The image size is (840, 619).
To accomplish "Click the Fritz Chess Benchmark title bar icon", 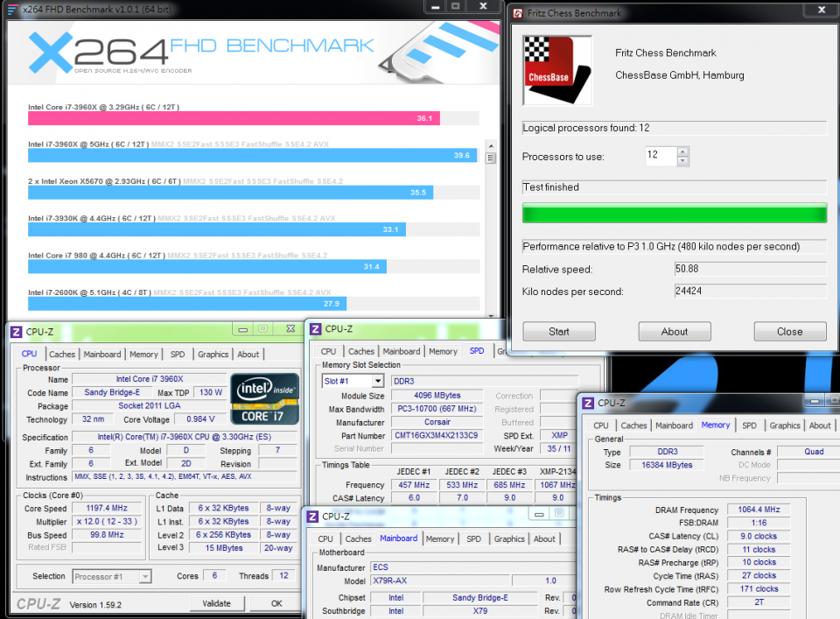I will coord(517,13).
